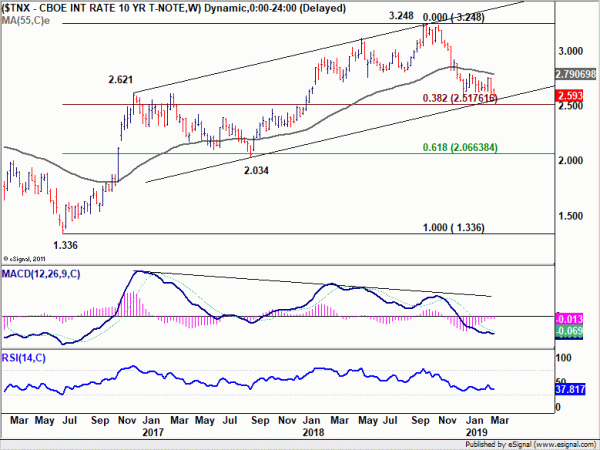Click the -0.069 MACD value tag

click(569, 331)
